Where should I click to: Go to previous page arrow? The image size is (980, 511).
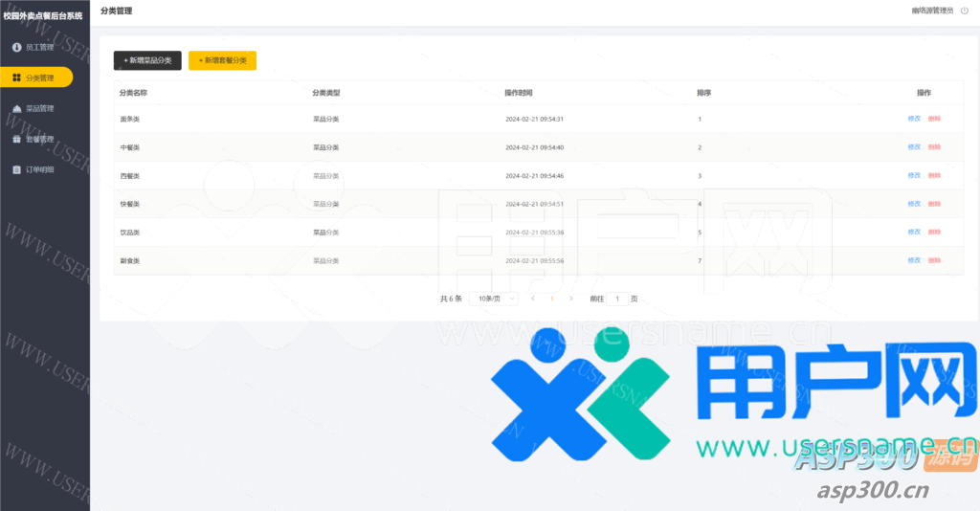[x=533, y=299]
